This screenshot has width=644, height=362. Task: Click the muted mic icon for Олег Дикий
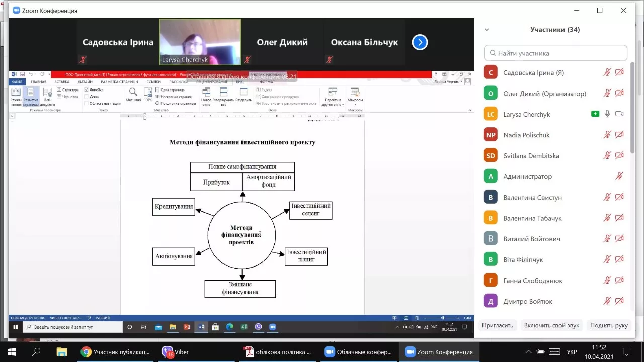607,94
